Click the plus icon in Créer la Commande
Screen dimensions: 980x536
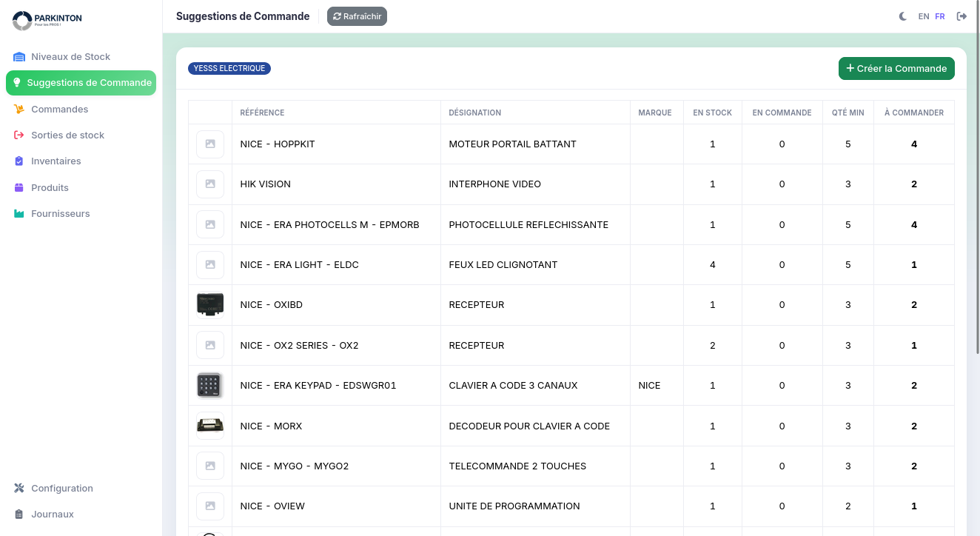[850, 68]
